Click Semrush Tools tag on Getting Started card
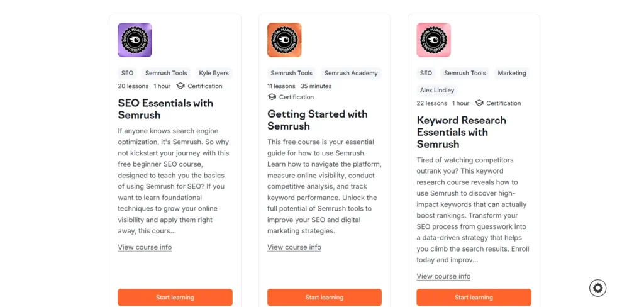644x307 pixels. (x=291, y=73)
